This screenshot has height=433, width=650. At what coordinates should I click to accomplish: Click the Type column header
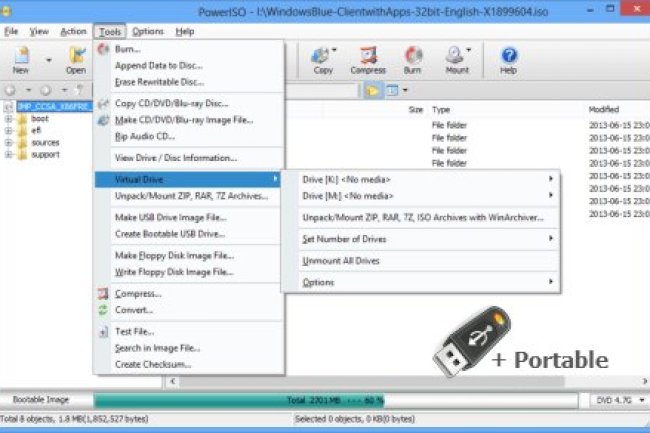click(x=441, y=109)
